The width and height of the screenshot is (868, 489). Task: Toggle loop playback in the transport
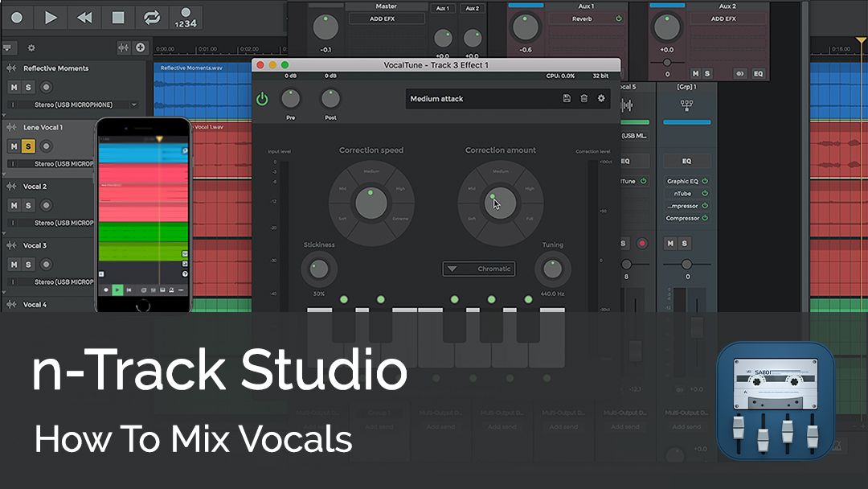[x=152, y=18]
